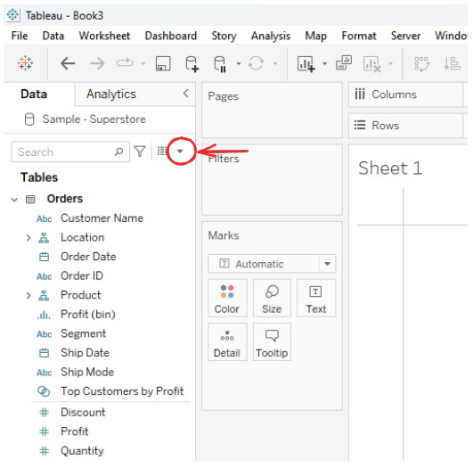Viewport: 473px width, 476px height.
Task: Pause auto updates icon in toolbar
Action: tap(220, 64)
